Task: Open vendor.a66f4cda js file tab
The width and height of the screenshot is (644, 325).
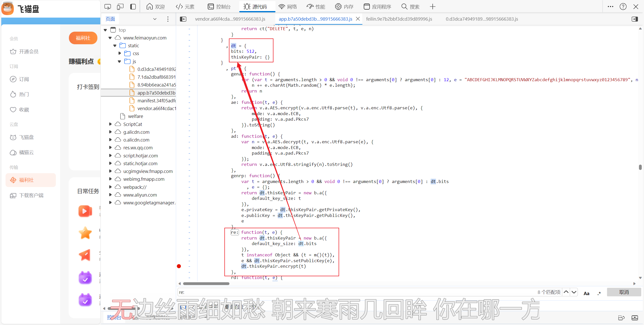Action: click(230, 19)
